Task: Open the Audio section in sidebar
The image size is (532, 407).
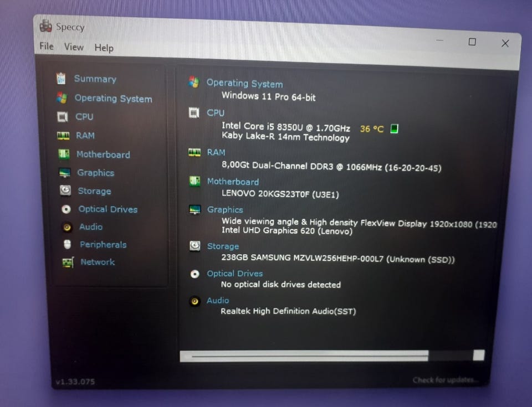Action: click(91, 227)
